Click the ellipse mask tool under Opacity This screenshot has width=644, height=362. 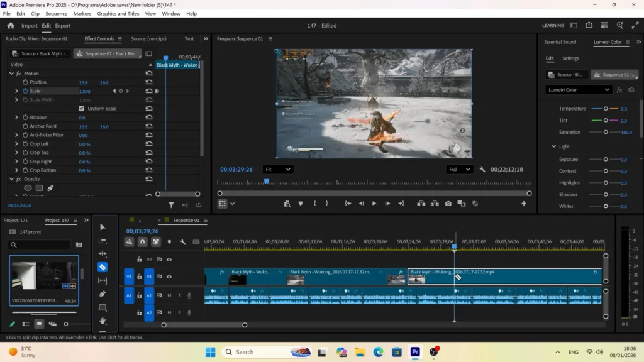(28, 188)
